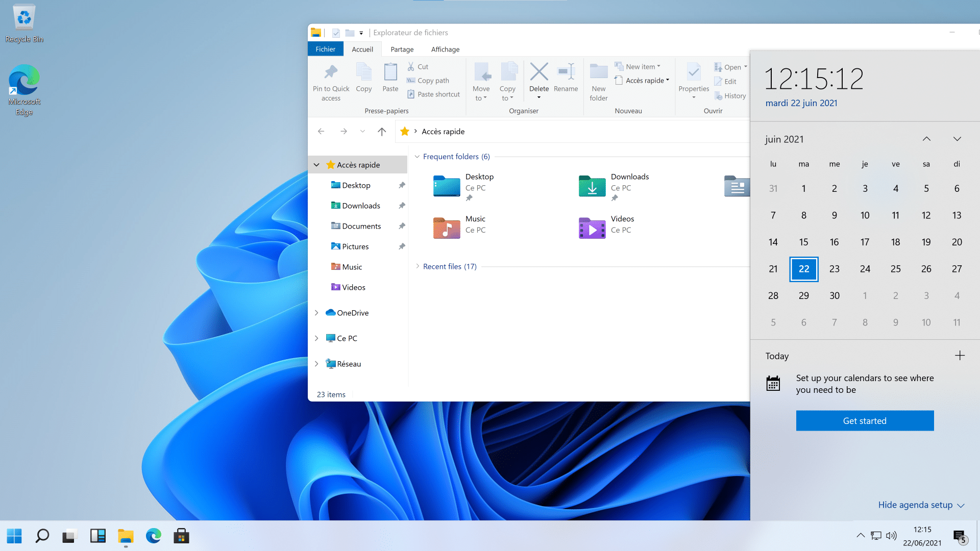This screenshot has width=980, height=551.
Task: Open the Paste shortcut option
Action: point(433,94)
